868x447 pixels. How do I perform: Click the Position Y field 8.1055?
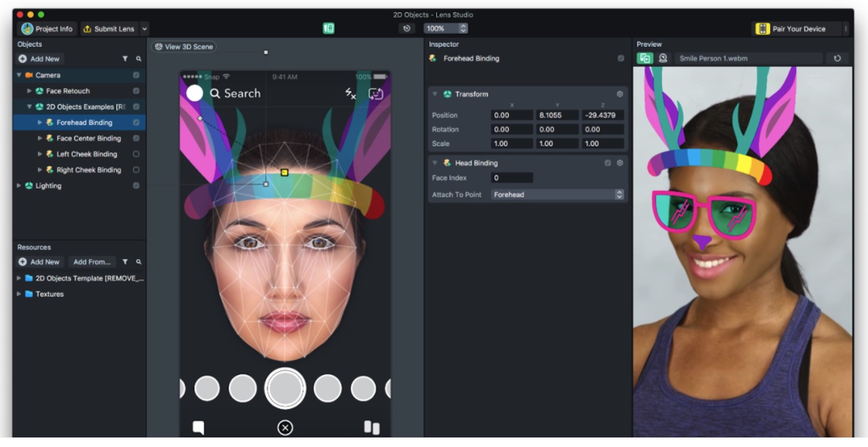coord(557,115)
